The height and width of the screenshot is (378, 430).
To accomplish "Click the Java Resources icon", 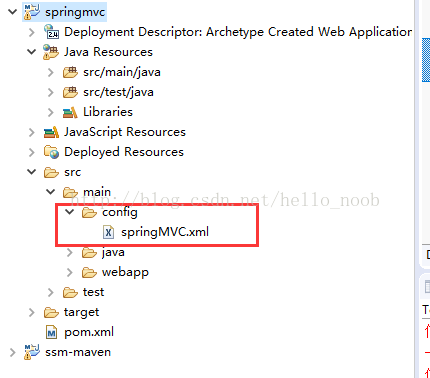I will pyautogui.click(x=51, y=52).
